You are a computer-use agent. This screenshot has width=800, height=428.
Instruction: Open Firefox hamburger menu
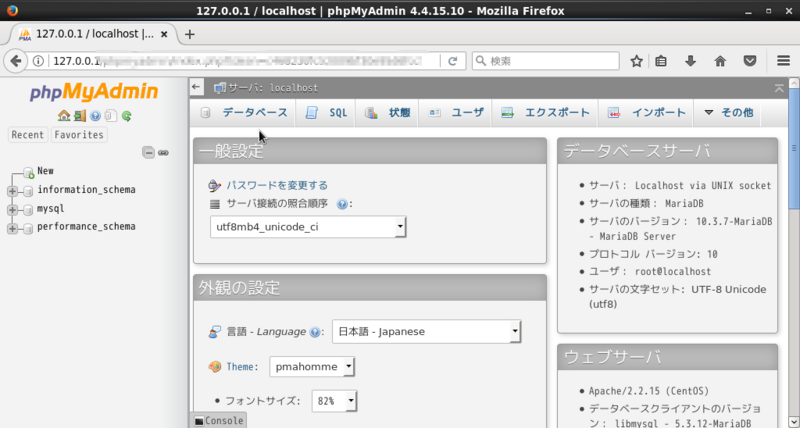tap(783, 61)
